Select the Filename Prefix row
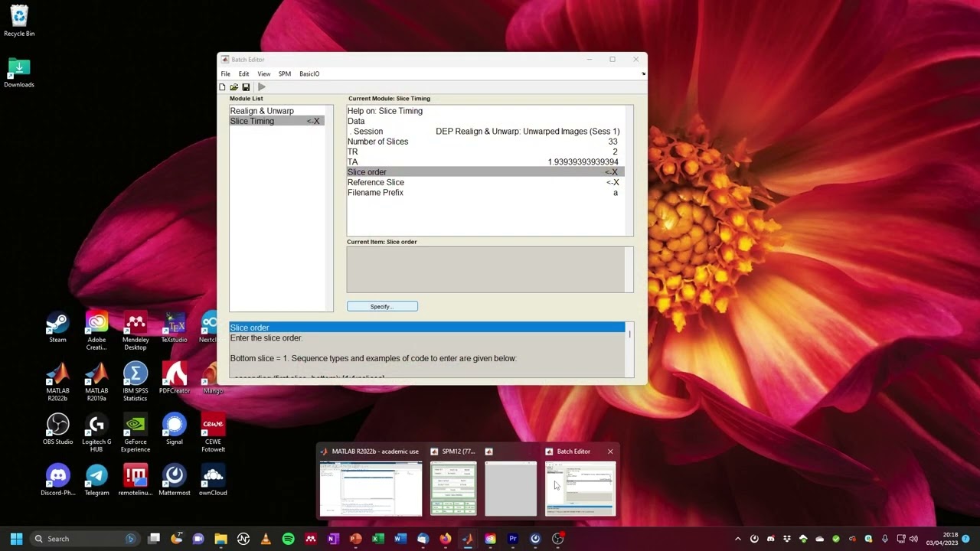Viewport: 980px width, 551px height. [485, 193]
